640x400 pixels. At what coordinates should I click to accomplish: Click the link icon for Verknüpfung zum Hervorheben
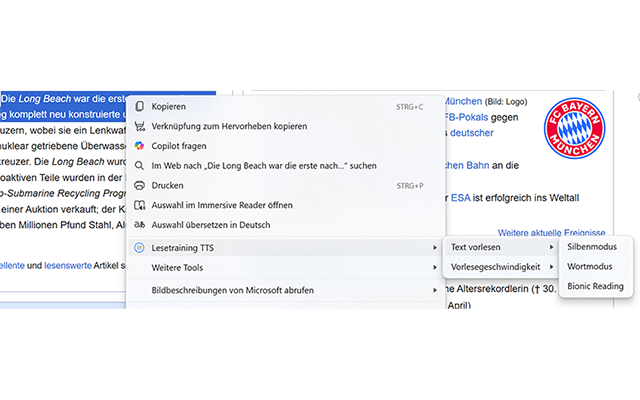pyautogui.click(x=140, y=126)
